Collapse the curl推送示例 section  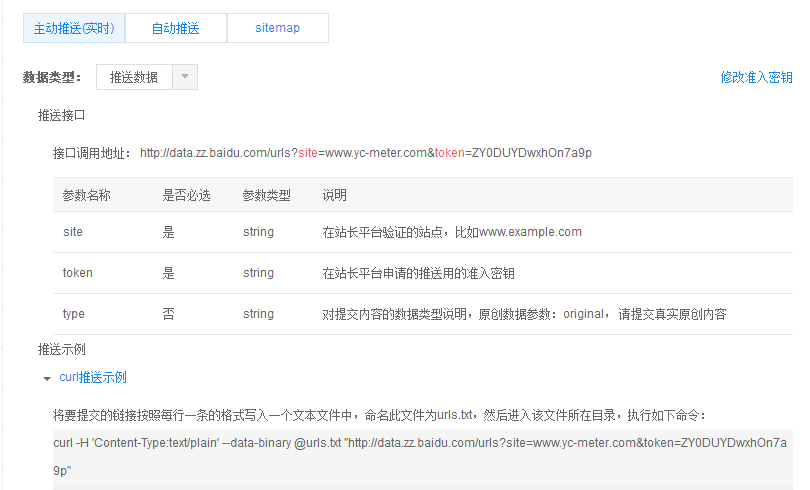[47, 378]
